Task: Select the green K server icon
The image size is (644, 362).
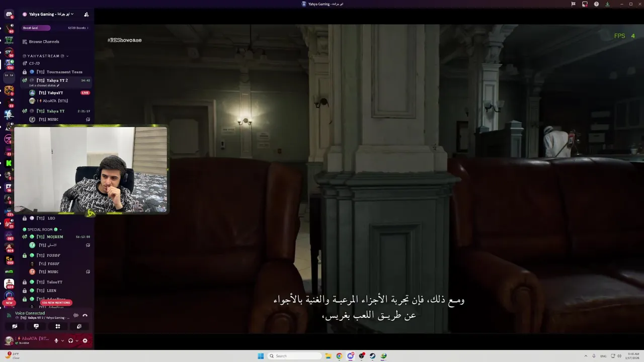Action: [9, 162]
